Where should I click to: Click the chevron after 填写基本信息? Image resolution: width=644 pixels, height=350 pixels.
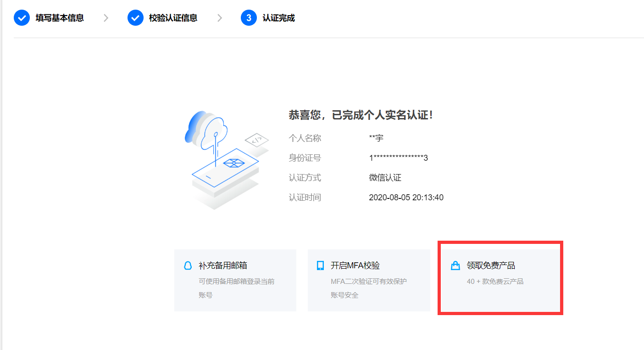106,18
